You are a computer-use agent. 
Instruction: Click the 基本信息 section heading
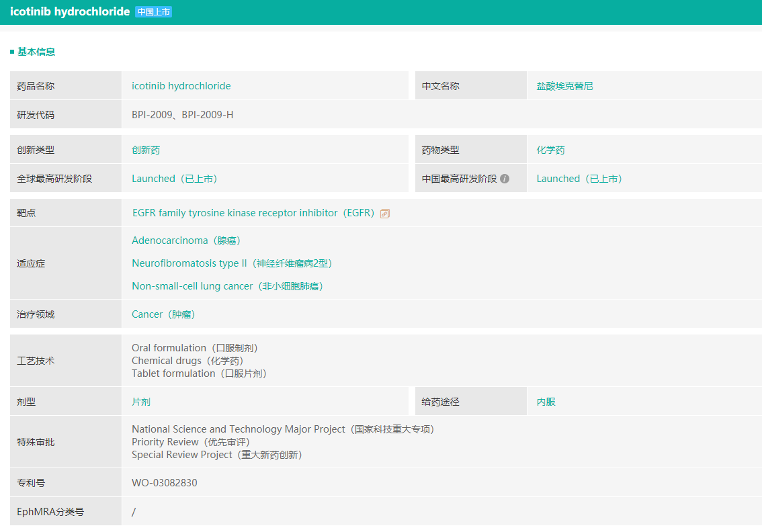click(x=36, y=52)
